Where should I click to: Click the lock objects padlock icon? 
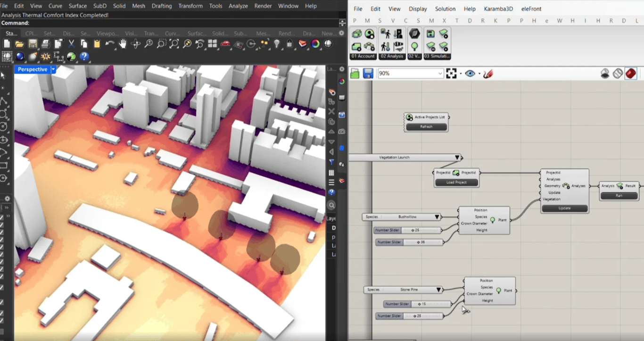pyautogui.click(x=289, y=44)
